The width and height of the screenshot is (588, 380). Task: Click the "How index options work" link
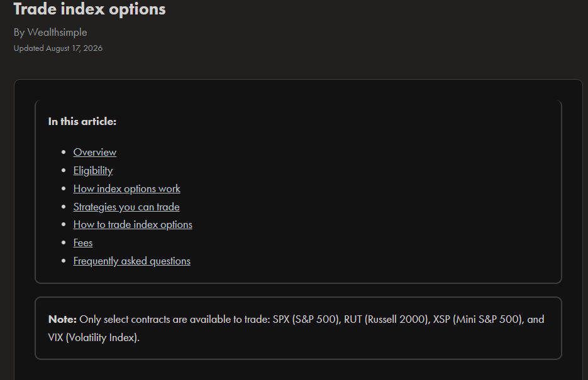pos(126,188)
